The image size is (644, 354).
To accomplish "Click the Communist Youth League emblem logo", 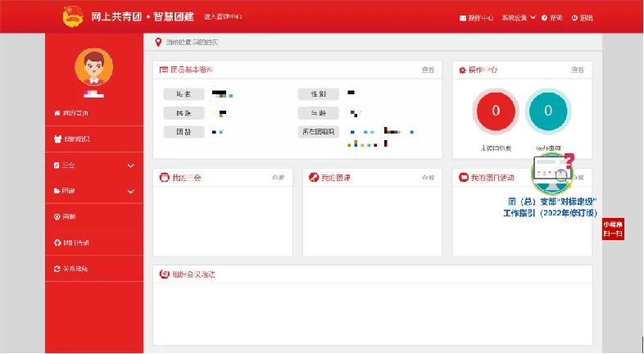I will tap(74, 16).
